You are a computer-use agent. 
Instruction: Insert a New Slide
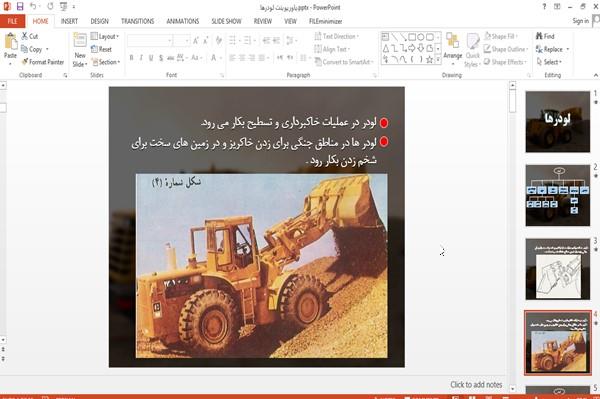pos(80,50)
